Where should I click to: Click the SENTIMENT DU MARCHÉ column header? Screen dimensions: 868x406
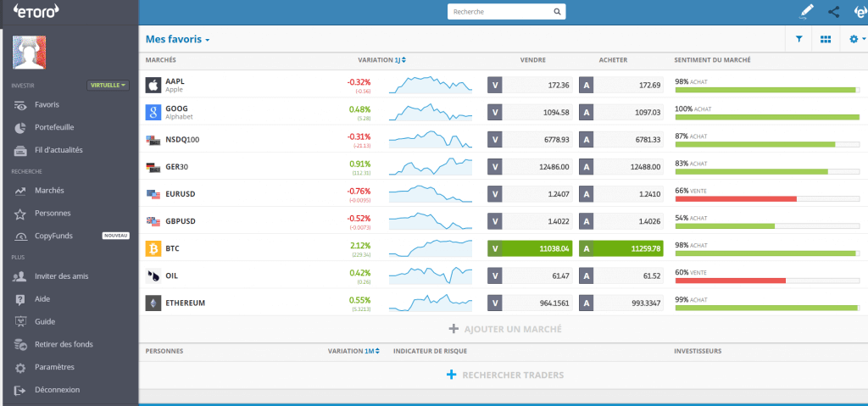[x=712, y=60]
